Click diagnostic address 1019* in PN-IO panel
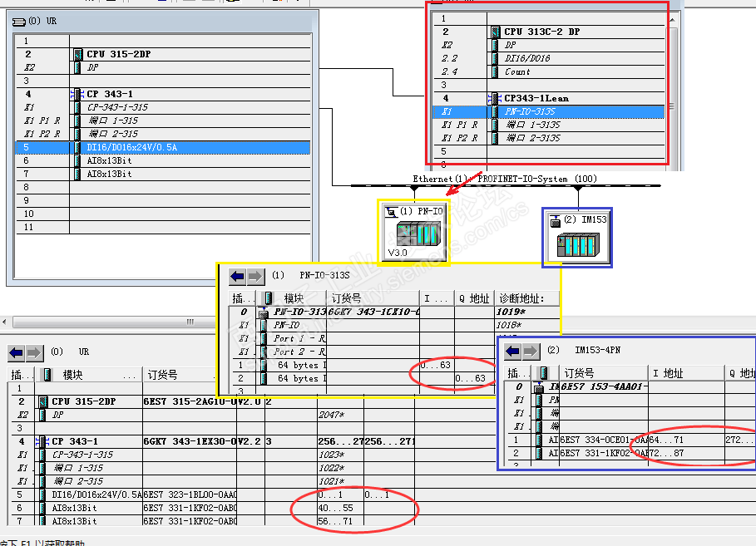This screenshot has width=756, height=546. coord(511,312)
